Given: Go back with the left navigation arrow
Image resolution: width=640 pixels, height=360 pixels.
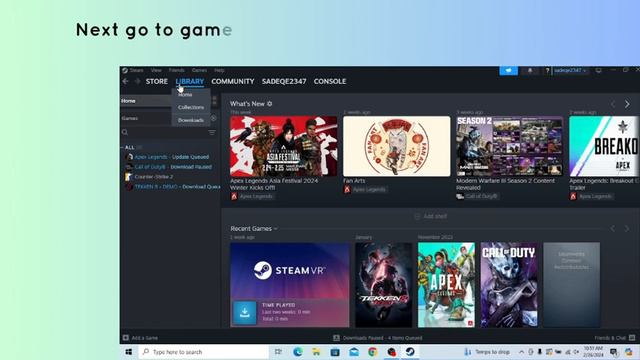Looking at the screenshot, I should tap(126, 81).
